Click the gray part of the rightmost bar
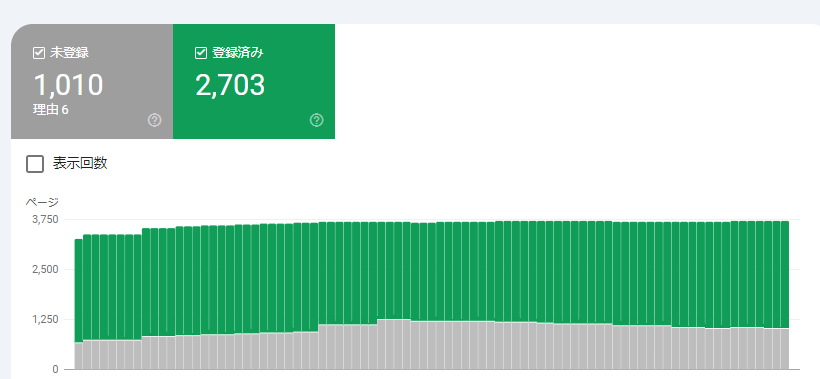 [x=784, y=348]
